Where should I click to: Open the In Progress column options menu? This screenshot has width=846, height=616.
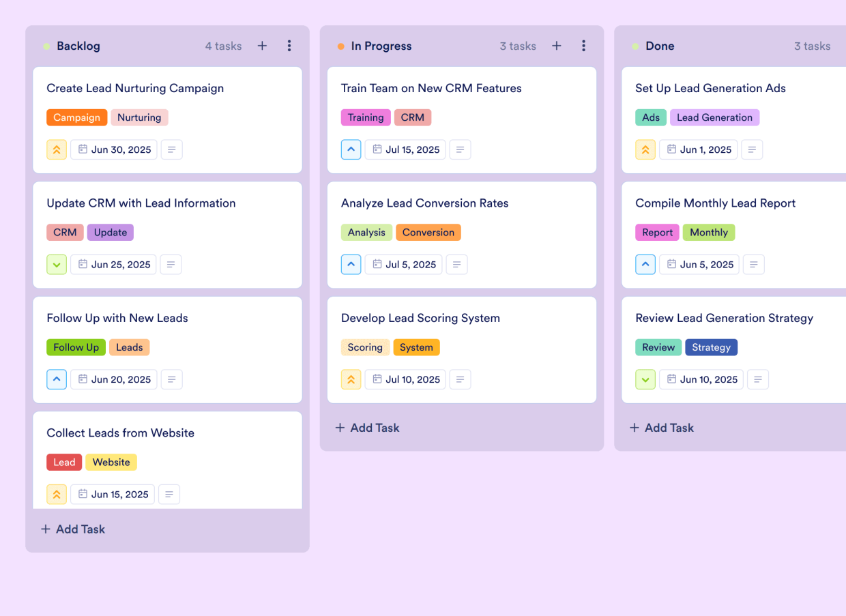tap(584, 46)
